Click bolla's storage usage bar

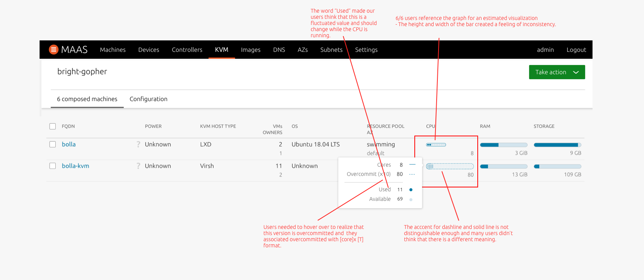pyautogui.click(x=558, y=145)
